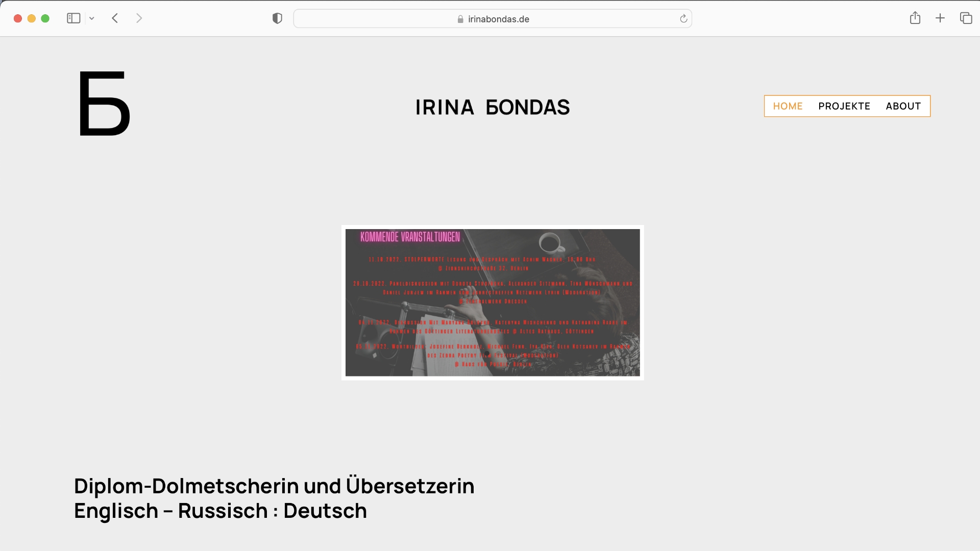This screenshot has width=980, height=551.
Task: Reload the page with the refresh icon
Action: click(683, 19)
